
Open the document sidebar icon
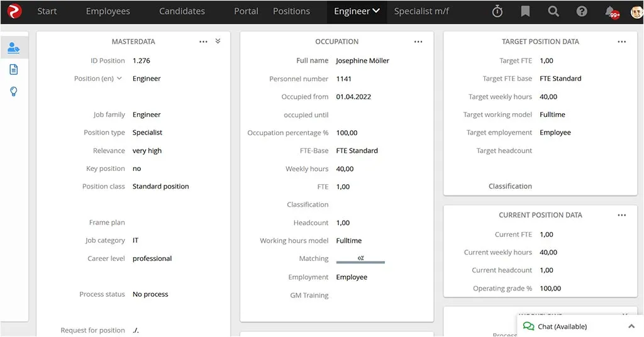point(14,70)
